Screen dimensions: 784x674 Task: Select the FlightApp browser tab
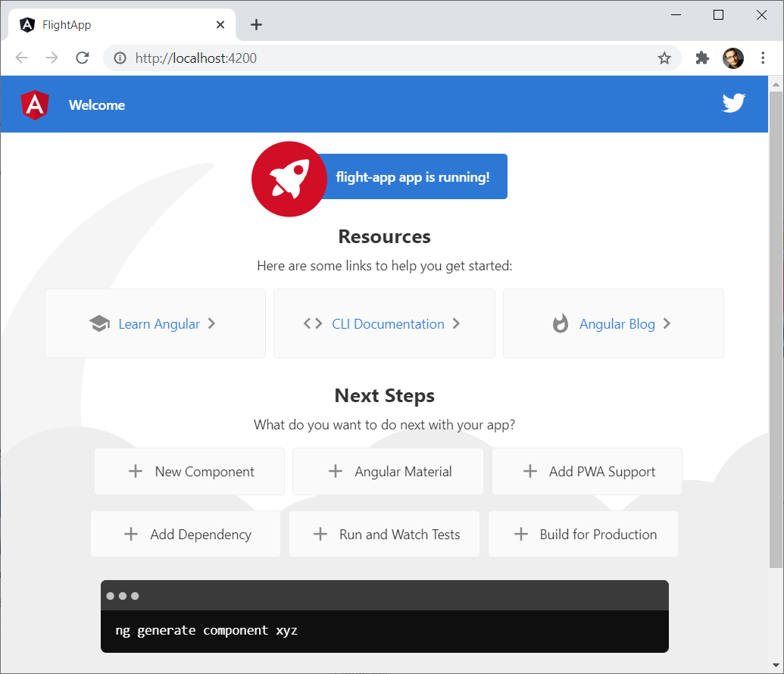pos(122,24)
